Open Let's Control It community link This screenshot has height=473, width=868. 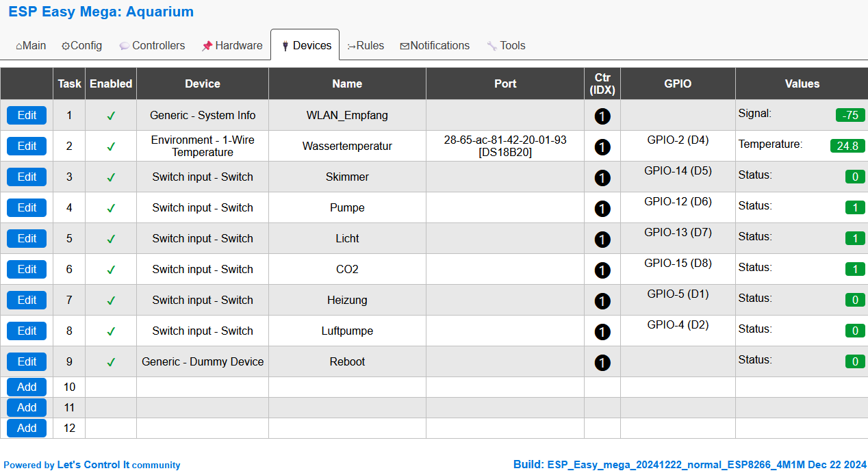[118, 465]
